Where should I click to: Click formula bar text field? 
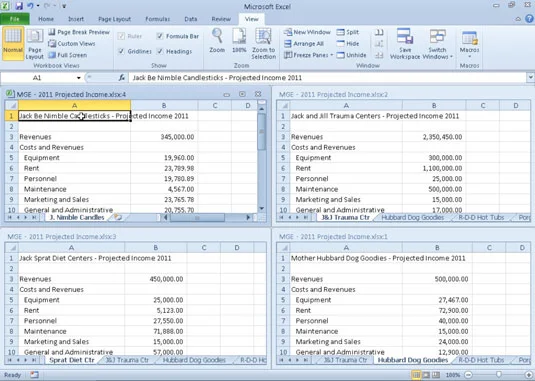click(x=328, y=78)
